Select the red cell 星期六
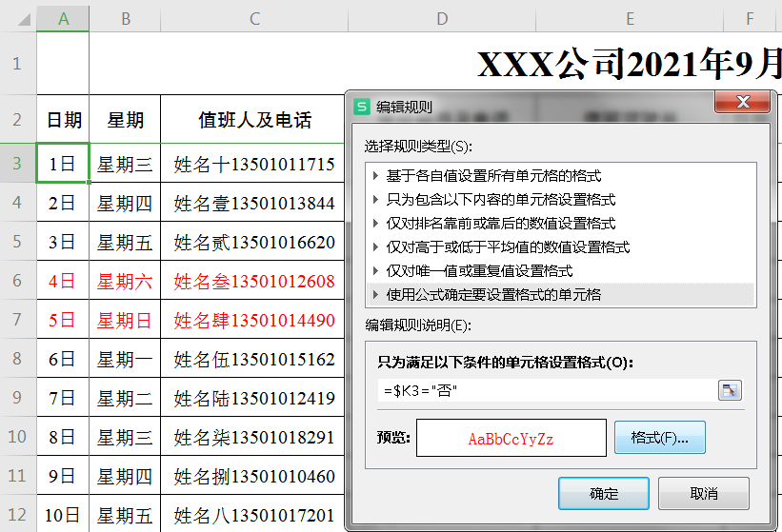The width and height of the screenshot is (782, 532). (x=125, y=281)
